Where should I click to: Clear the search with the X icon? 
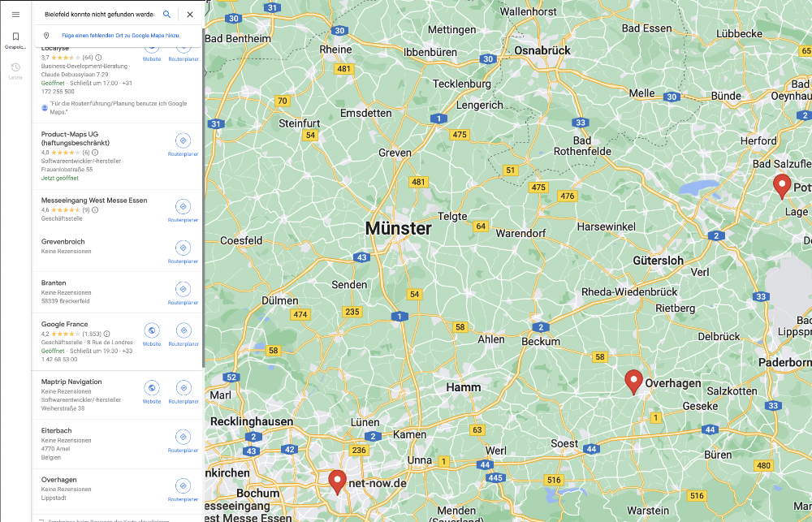(x=190, y=15)
